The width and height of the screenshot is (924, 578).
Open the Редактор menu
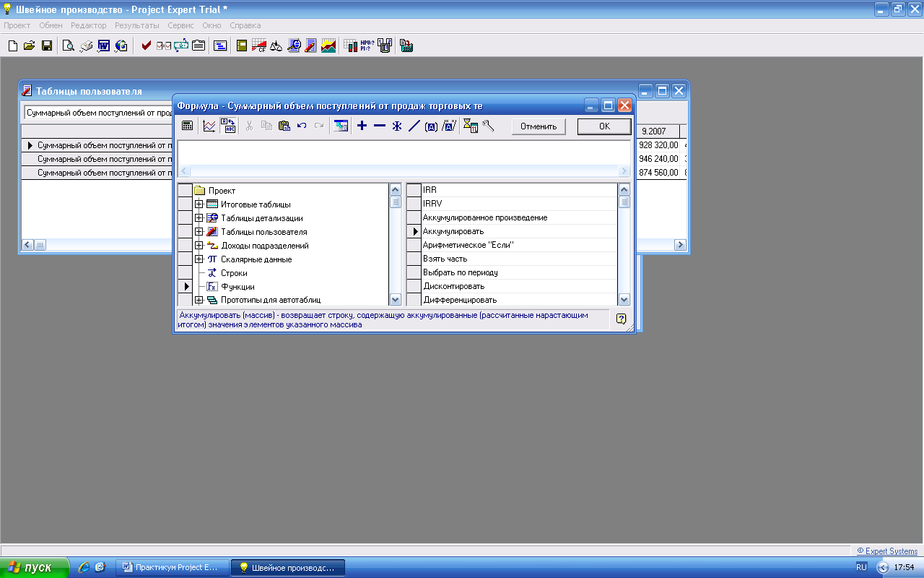tap(89, 25)
